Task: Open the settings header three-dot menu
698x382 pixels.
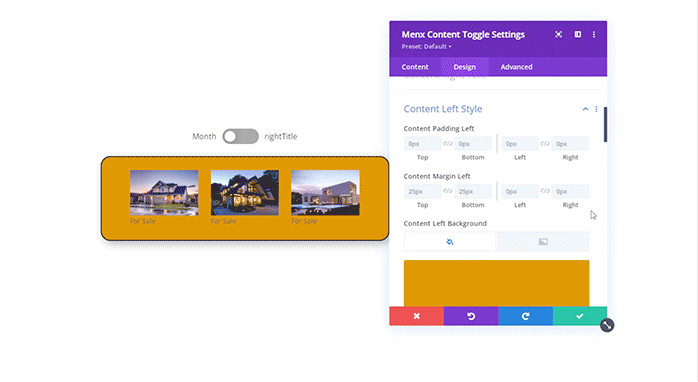Action: pyautogui.click(x=594, y=34)
